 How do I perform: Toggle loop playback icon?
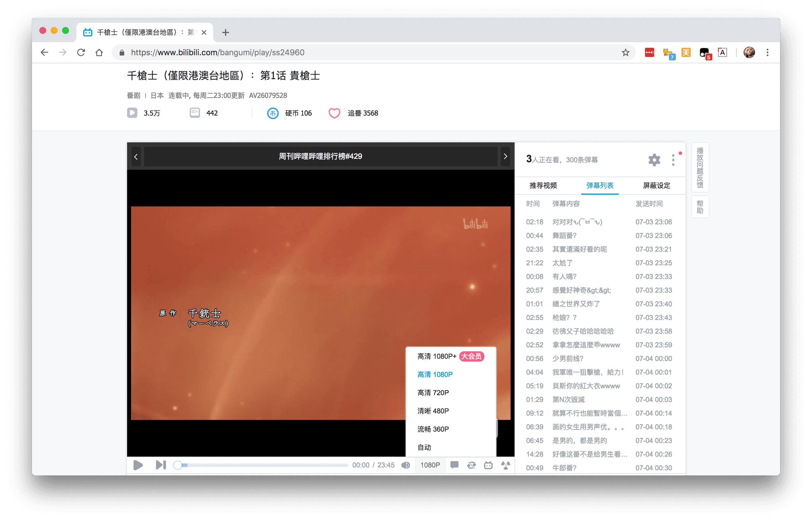pos(471,465)
